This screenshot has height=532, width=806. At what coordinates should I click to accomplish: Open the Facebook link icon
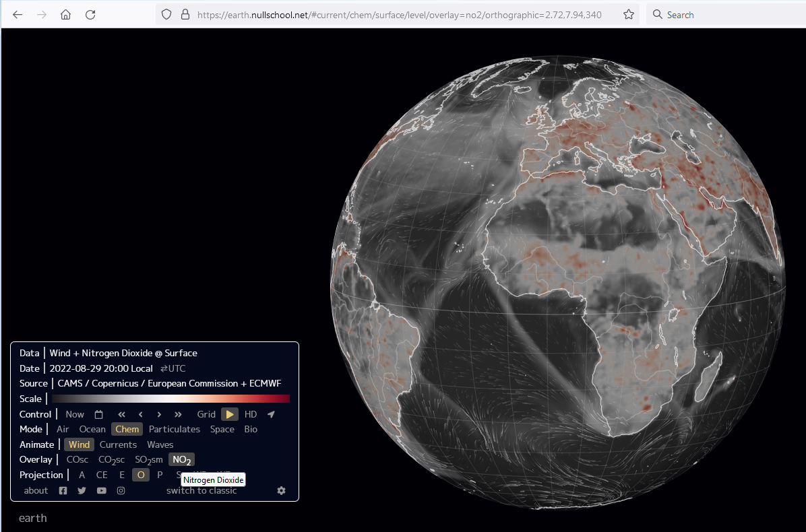(x=63, y=490)
